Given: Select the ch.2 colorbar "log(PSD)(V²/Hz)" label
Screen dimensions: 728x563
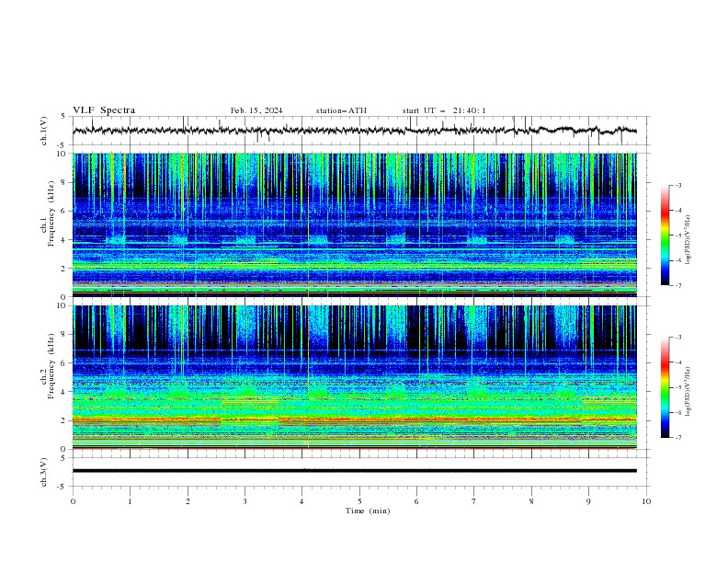Looking at the screenshot, I should click(x=688, y=391).
